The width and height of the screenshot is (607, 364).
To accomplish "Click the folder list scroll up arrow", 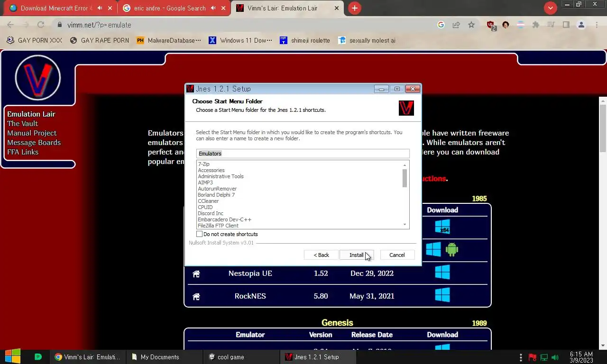I will click(x=405, y=165).
